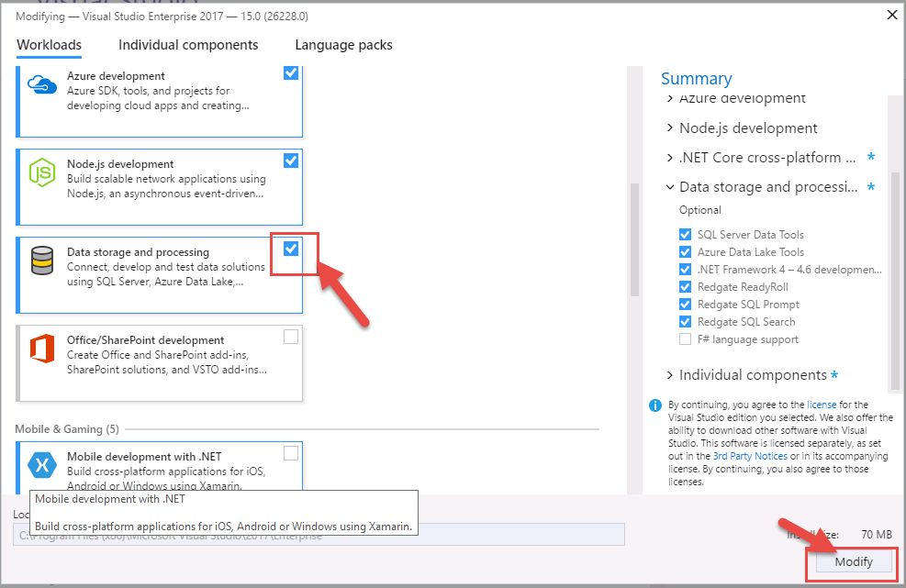Viewport: 906px width, 588px height.
Task: Uncheck Azure Data Lake Tools option
Action: pyautogui.click(x=685, y=252)
